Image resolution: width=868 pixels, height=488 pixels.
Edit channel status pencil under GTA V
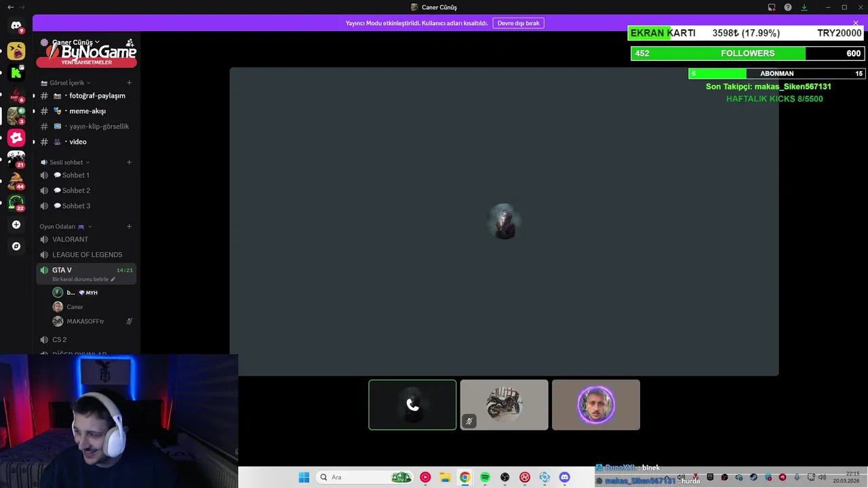coord(113,279)
